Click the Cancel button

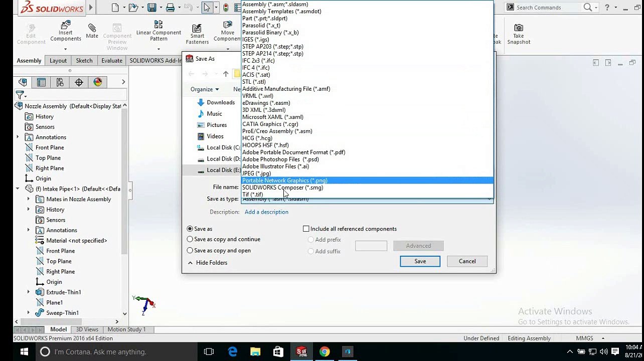(467, 261)
